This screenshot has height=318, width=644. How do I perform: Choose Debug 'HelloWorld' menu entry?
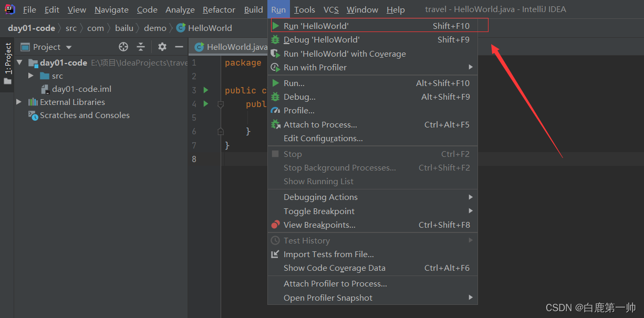[373, 39]
